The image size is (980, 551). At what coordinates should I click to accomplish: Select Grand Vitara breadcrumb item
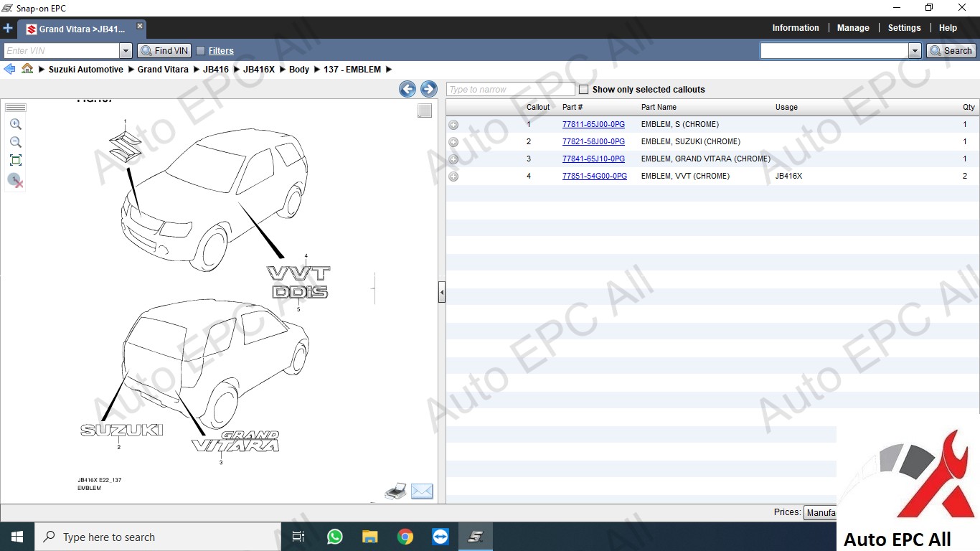click(163, 70)
